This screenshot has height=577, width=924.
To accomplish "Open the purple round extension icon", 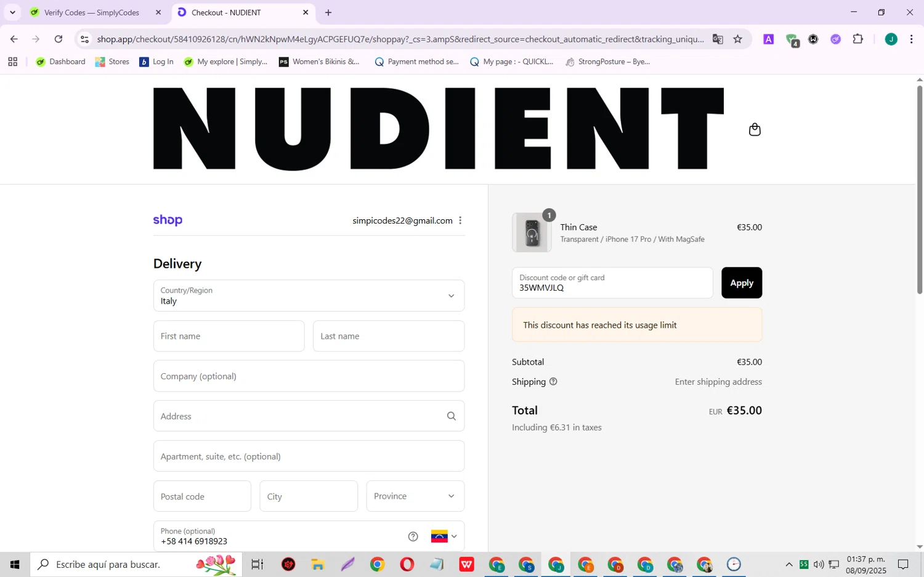I will click(x=835, y=39).
